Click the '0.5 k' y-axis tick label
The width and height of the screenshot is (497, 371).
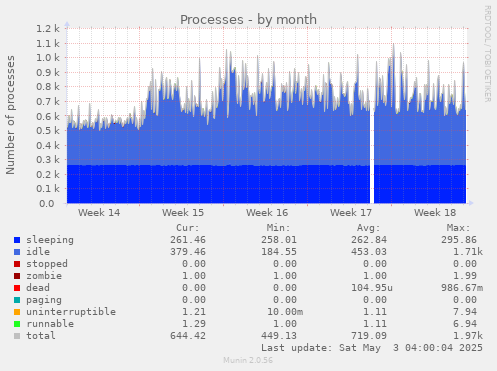48,131
